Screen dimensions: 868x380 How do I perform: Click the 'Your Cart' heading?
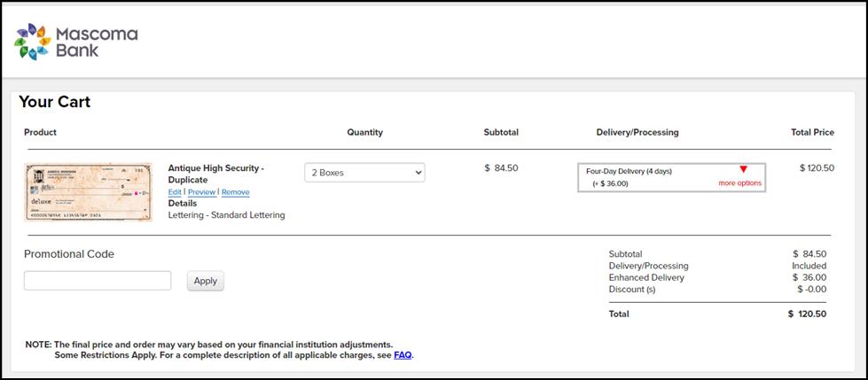click(x=55, y=103)
